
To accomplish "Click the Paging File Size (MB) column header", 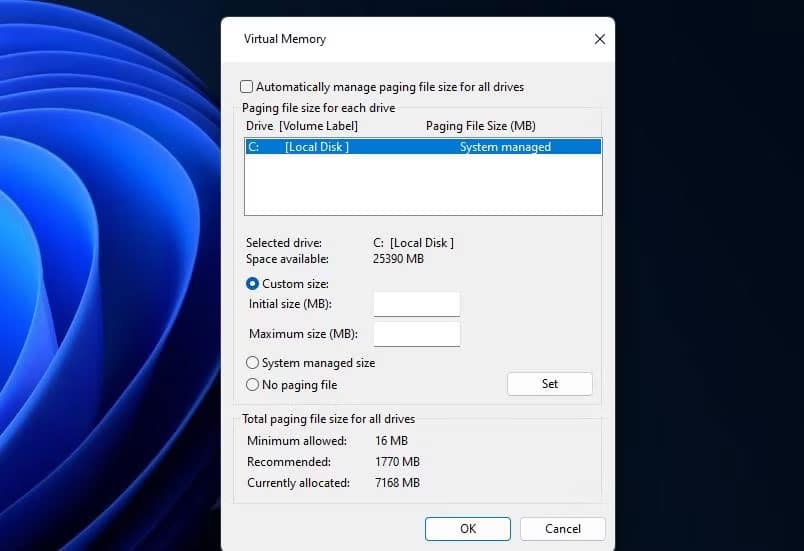I will 480,126.
